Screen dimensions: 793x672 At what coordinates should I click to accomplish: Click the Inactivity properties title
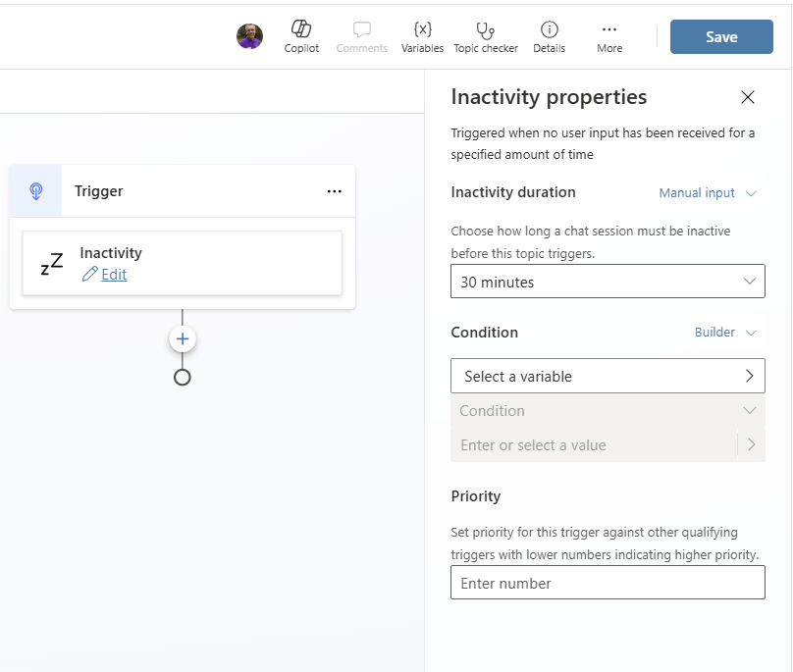[549, 96]
